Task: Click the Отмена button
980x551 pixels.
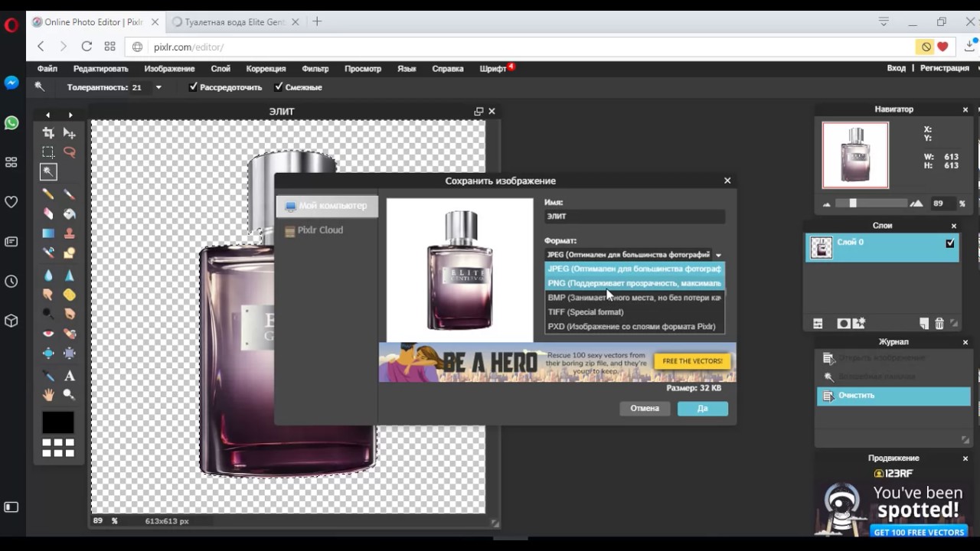Action: tap(644, 409)
